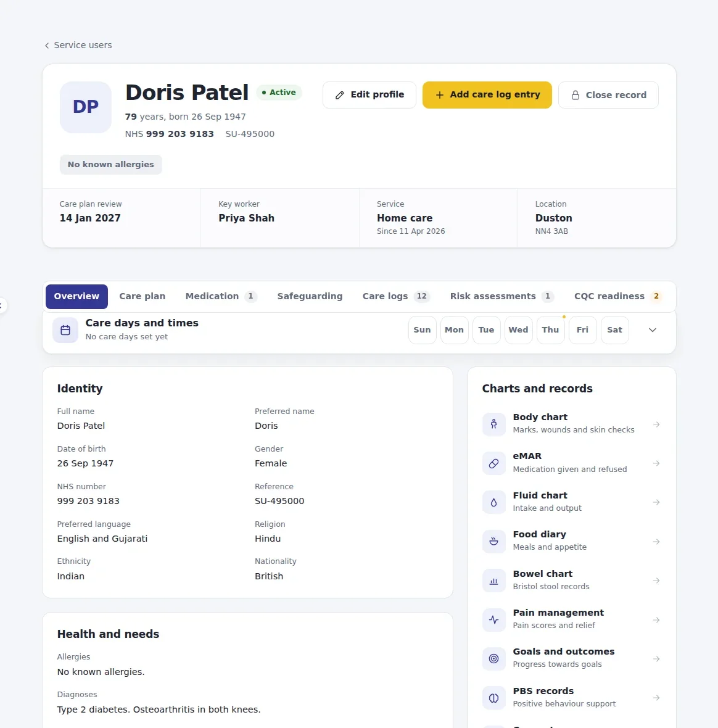Click the Pain management pulse icon
The height and width of the screenshot is (728, 718).
pyautogui.click(x=494, y=620)
